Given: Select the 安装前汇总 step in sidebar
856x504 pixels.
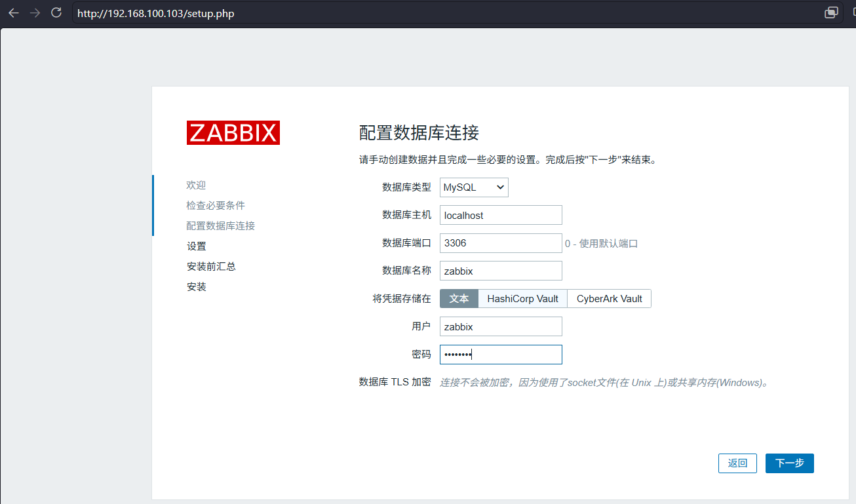Looking at the screenshot, I should pos(211,267).
